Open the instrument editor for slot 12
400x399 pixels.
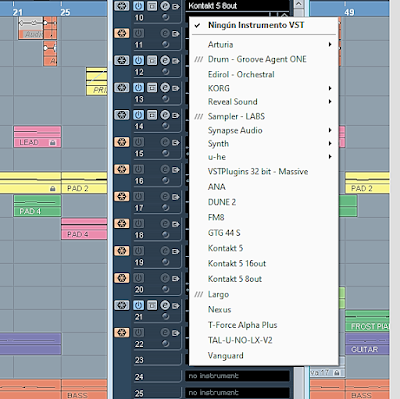(x=165, y=60)
